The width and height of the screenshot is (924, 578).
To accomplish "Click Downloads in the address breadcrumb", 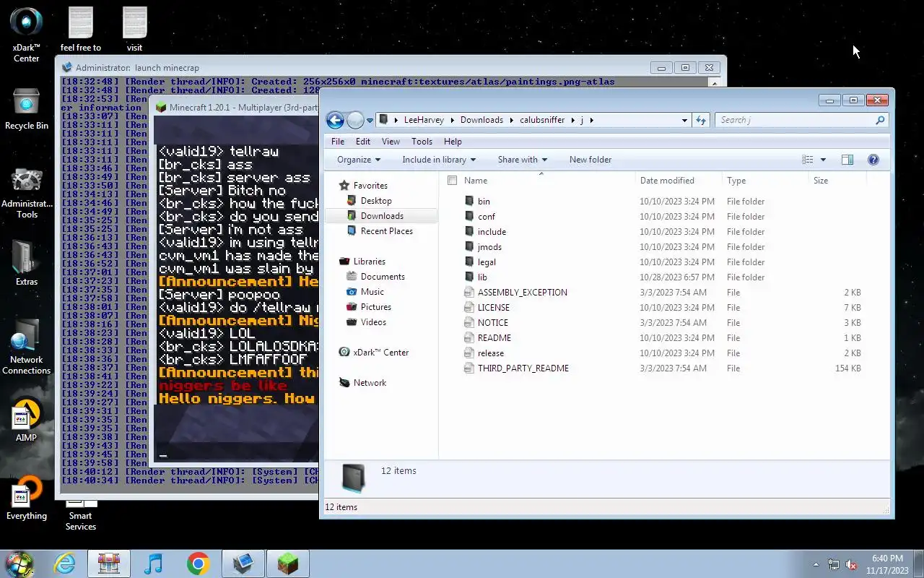I will coord(481,120).
